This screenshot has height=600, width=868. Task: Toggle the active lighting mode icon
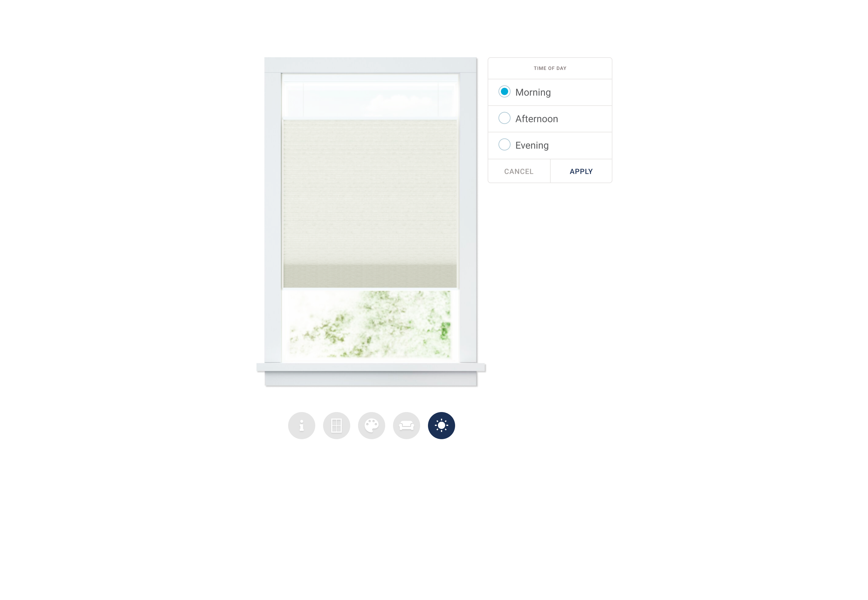442,425
